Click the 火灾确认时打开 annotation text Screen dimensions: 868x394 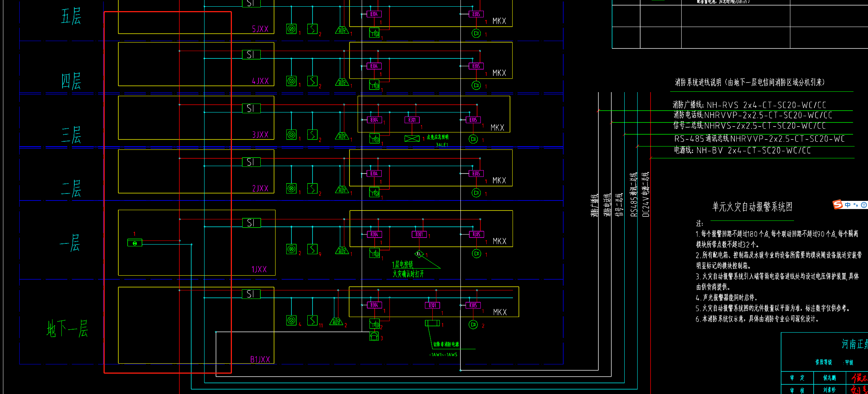pos(408,274)
